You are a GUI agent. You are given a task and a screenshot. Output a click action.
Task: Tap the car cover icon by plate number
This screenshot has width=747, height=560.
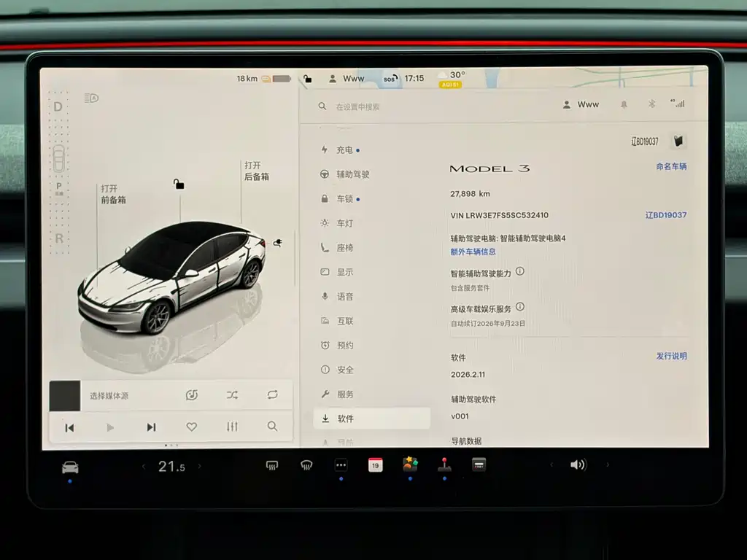[678, 141]
